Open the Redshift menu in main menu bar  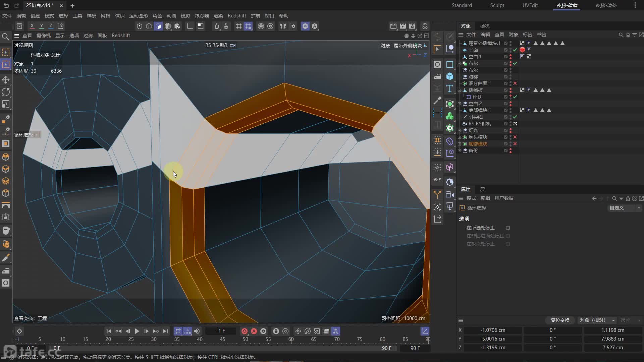click(237, 16)
